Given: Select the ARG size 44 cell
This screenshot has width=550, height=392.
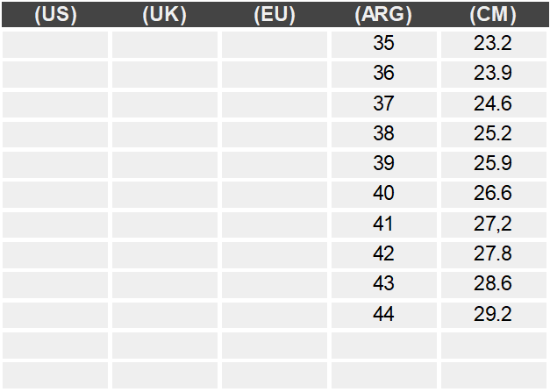Looking at the screenshot, I should coord(384,315).
